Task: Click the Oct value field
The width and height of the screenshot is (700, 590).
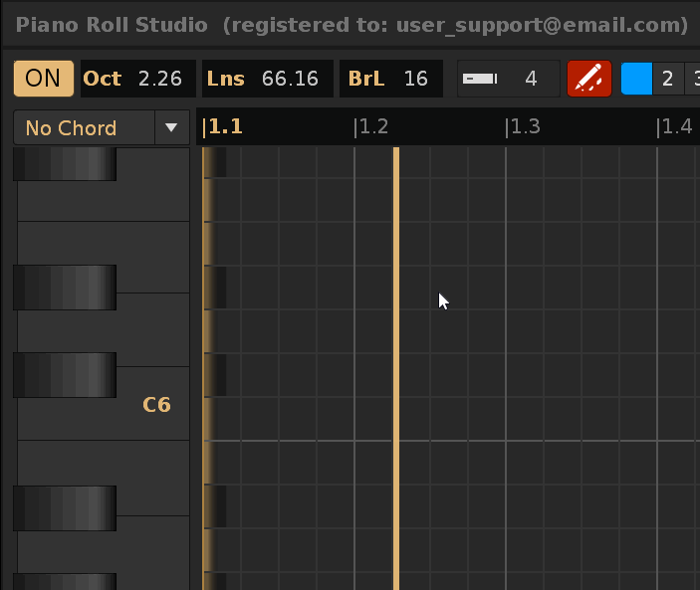Action: [159, 79]
